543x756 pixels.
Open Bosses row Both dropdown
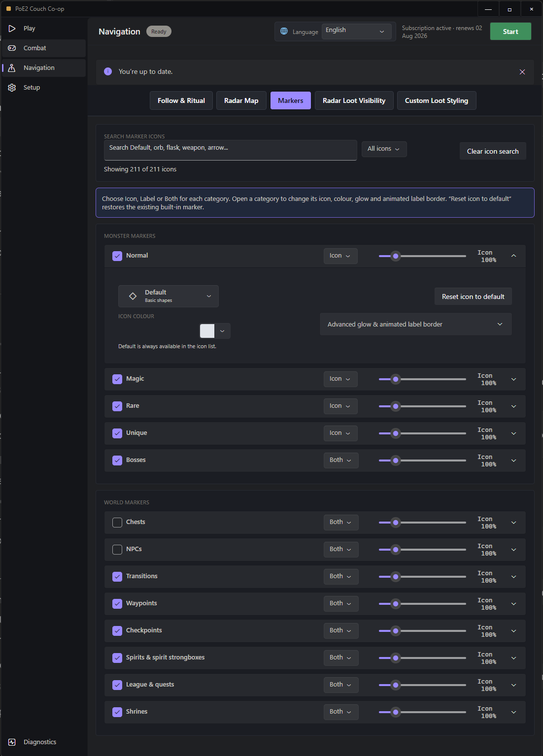point(341,460)
